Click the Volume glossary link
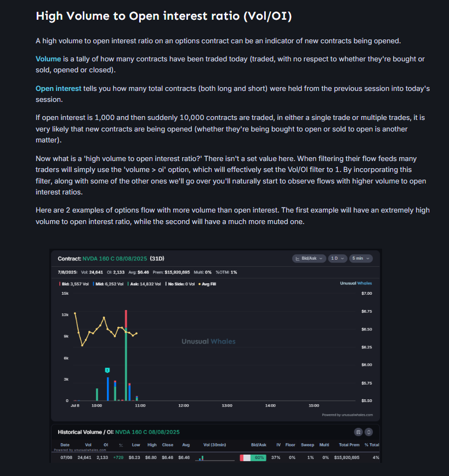This screenshot has height=476, width=449. coord(48,59)
